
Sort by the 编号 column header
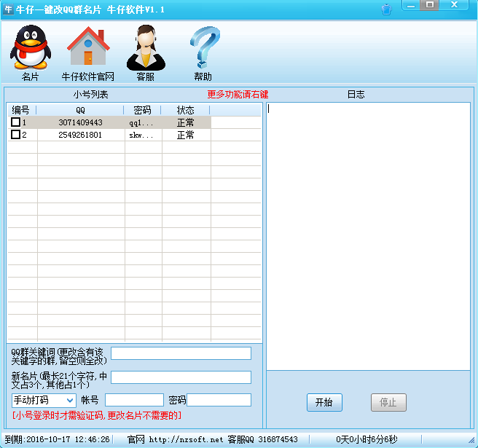(x=20, y=110)
